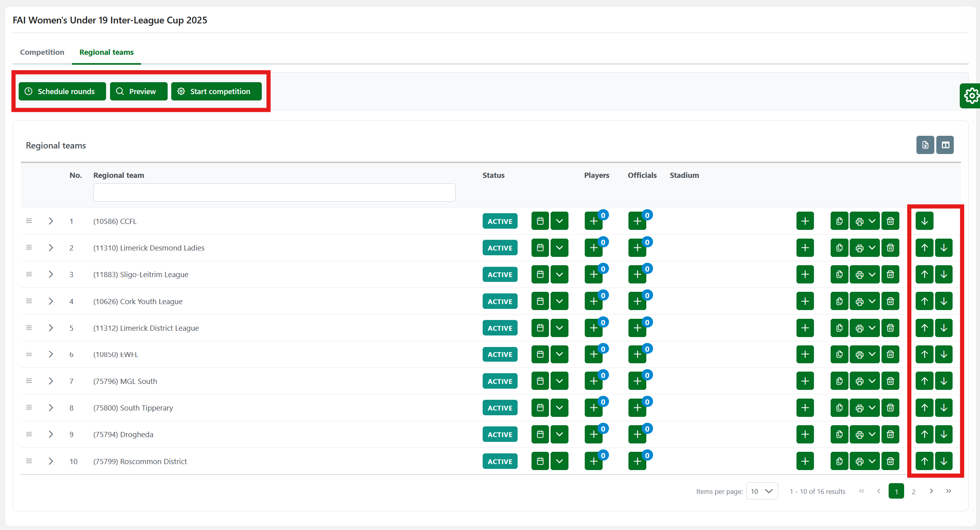980x530 pixels.
Task: Open the column chooser icon
Action: (x=945, y=145)
